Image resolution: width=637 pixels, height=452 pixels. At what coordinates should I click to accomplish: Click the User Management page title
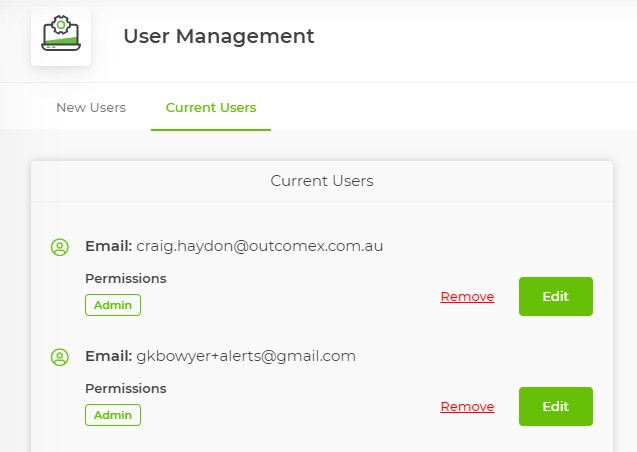click(218, 37)
